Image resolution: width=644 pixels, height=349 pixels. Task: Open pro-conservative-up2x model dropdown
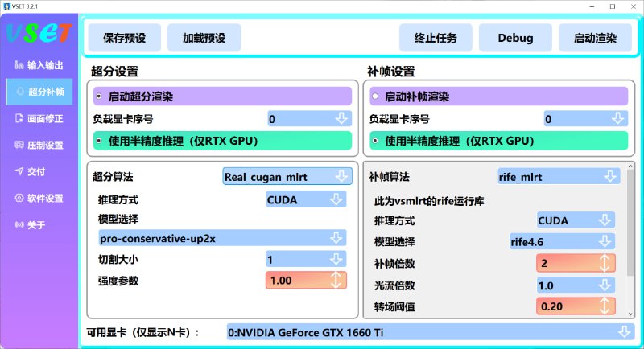pyautogui.click(x=222, y=238)
